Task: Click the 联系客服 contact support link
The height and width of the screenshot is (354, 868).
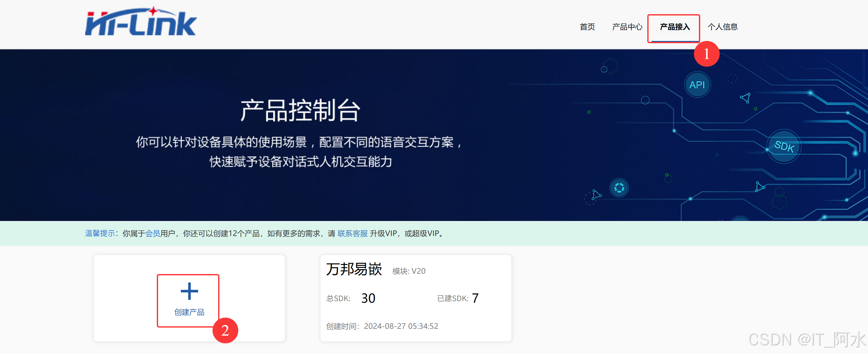Action: (352, 233)
